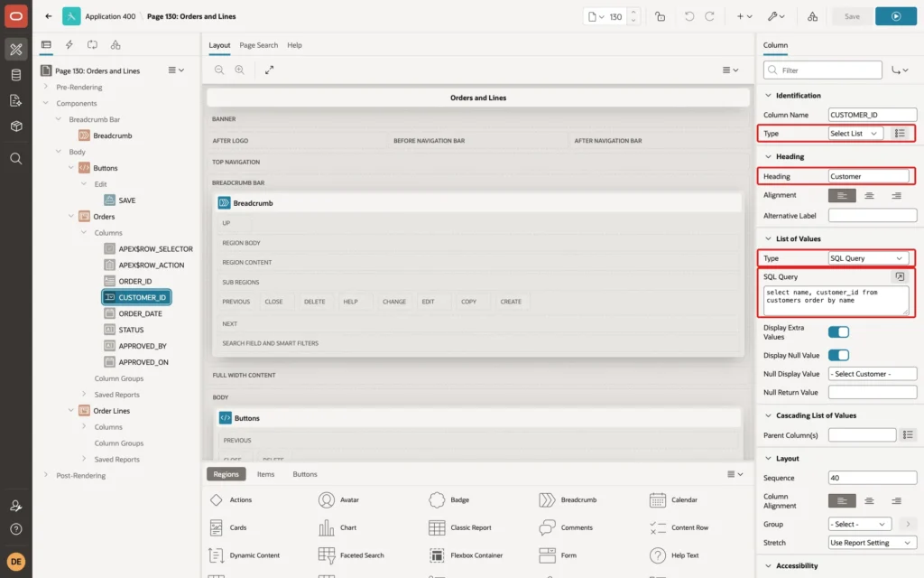
Task: Open rendering tree options menu
Action: (x=176, y=70)
